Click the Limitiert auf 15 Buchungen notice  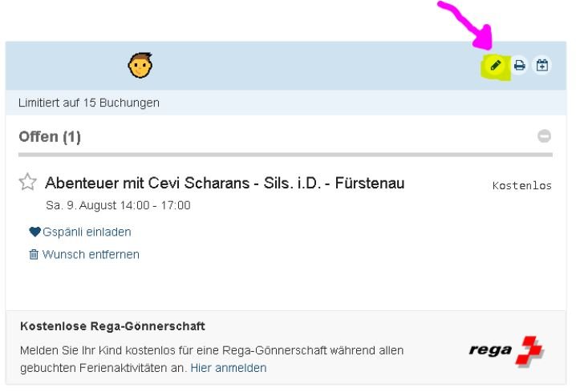point(89,103)
